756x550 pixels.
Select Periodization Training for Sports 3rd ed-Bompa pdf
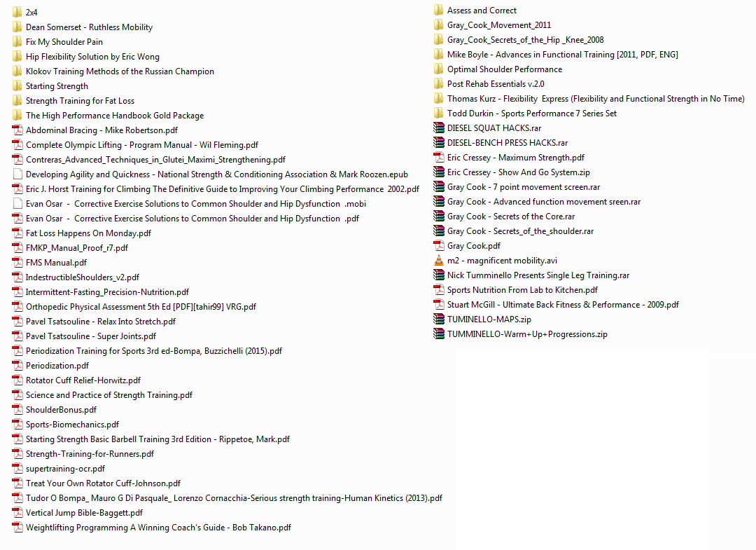(154, 351)
